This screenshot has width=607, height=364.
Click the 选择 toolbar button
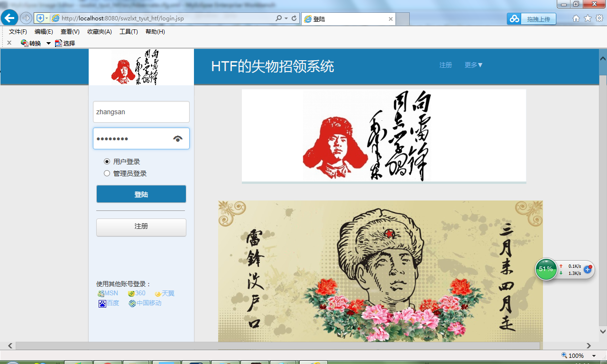65,43
